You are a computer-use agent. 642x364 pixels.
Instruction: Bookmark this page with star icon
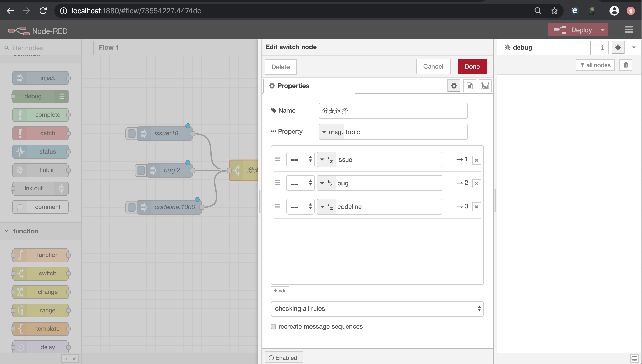click(x=554, y=11)
